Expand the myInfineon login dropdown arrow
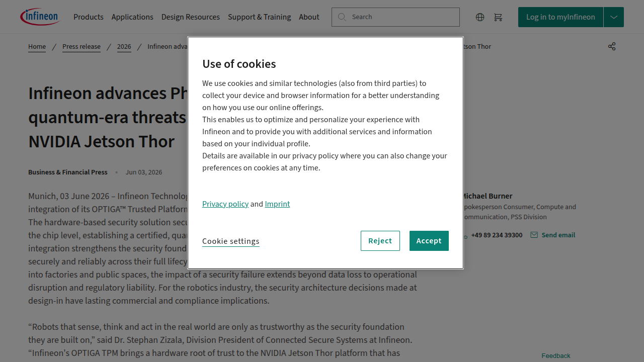 coord(614,17)
